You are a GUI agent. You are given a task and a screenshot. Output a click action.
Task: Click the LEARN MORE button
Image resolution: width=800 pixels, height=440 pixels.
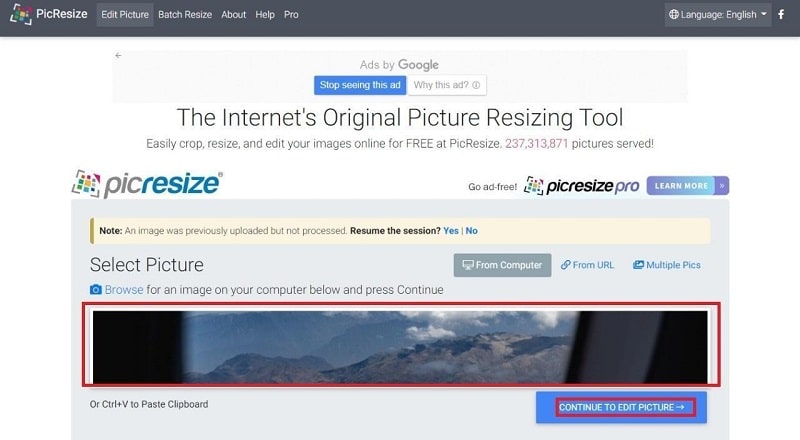click(x=681, y=186)
